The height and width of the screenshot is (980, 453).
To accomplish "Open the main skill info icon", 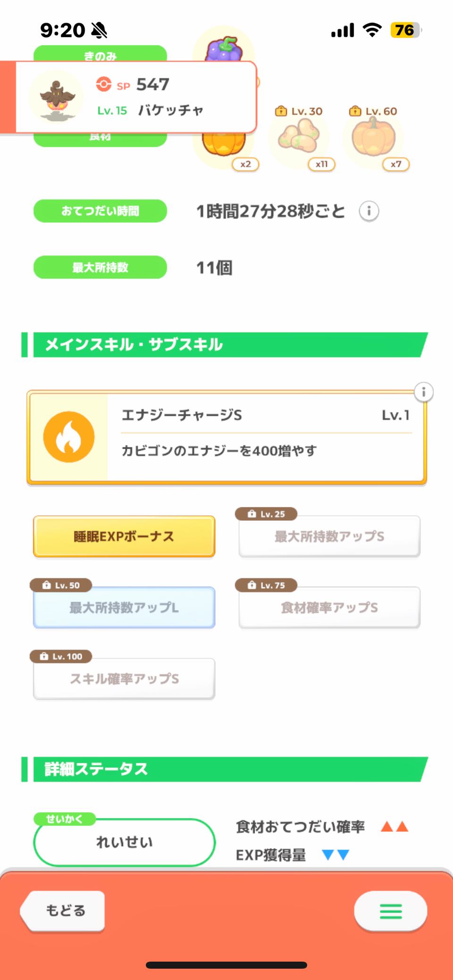I will click(x=423, y=392).
